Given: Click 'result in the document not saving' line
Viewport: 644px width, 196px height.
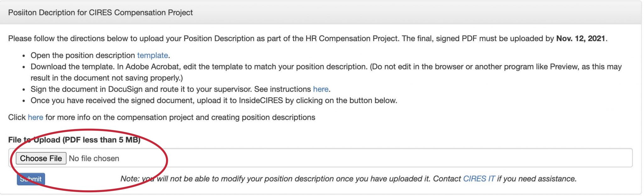Looking at the screenshot, I should pyautogui.click(x=107, y=78).
